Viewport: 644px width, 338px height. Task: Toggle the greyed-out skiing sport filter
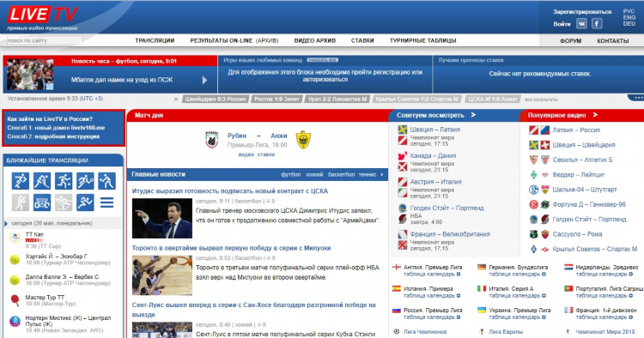(x=64, y=202)
